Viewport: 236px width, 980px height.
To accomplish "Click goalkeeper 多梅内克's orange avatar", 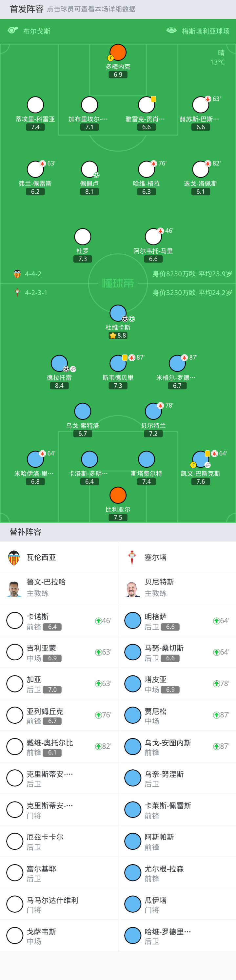I will click(118, 53).
